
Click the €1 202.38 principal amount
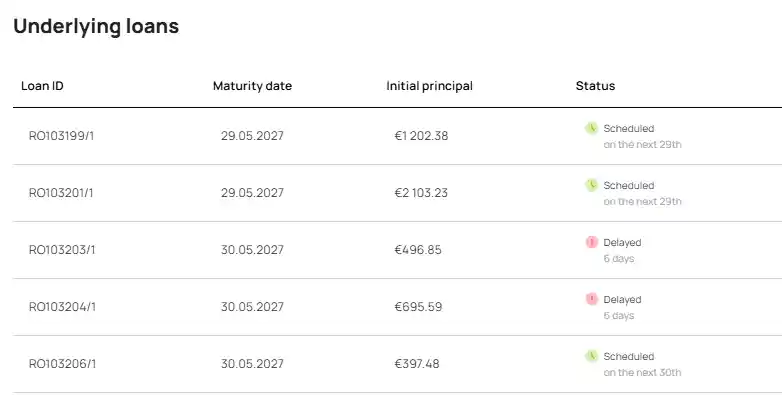421,136
